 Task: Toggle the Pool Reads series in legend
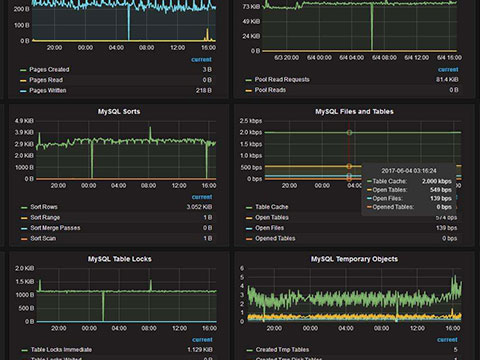[270, 90]
